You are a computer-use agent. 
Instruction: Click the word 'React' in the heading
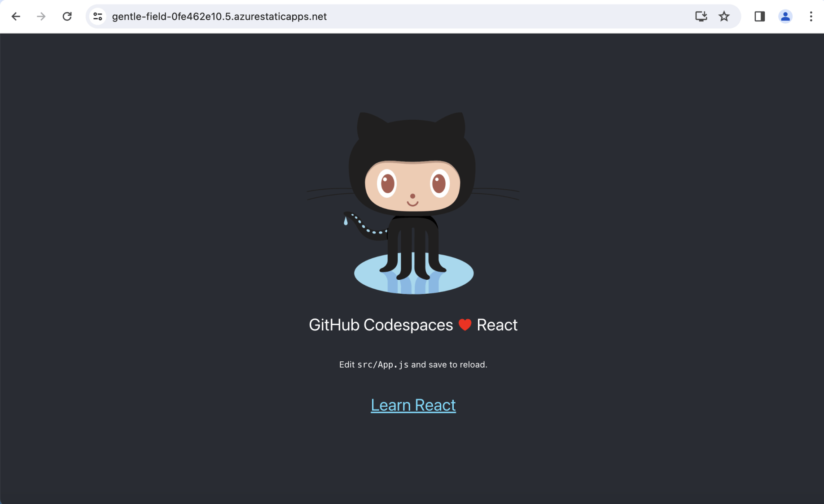point(497,325)
